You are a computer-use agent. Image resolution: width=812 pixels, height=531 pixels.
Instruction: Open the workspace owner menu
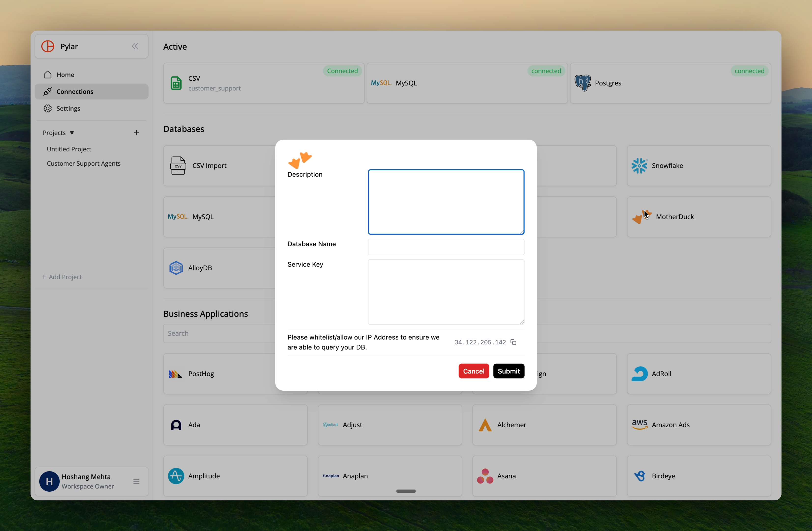point(137,481)
